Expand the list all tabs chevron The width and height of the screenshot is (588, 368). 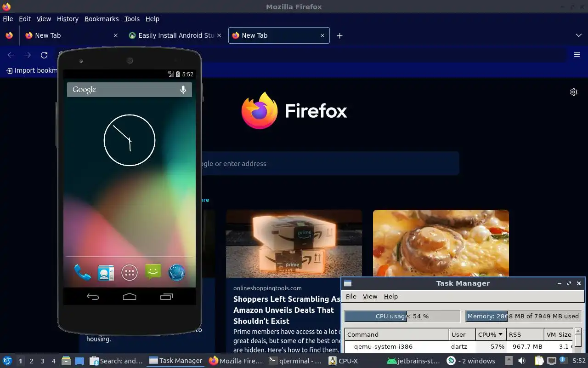578,35
